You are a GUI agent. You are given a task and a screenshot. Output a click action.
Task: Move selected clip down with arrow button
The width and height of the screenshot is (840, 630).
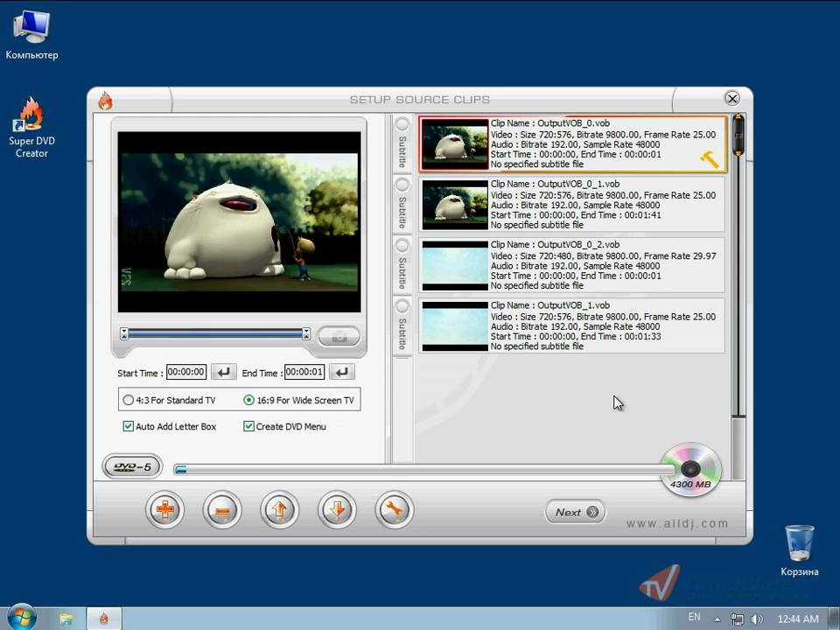click(x=337, y=509)
